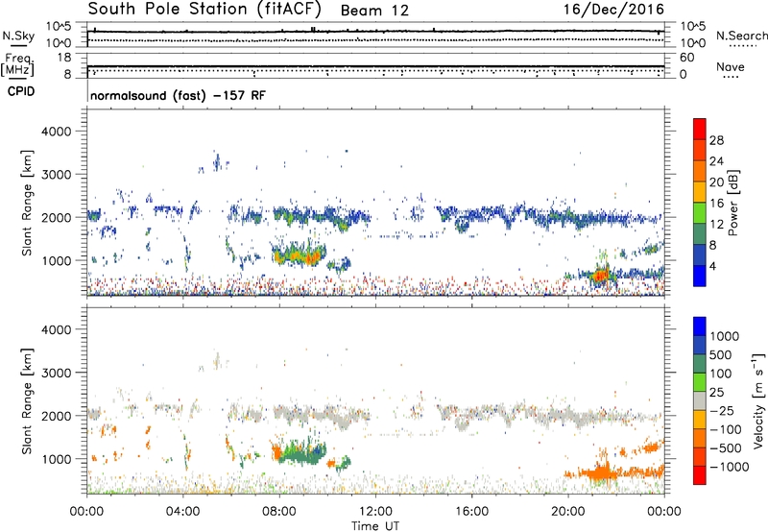This screenshot has height=532, width=768.
Task: Click the '12:00' time tick label
Action: (375, 512)
